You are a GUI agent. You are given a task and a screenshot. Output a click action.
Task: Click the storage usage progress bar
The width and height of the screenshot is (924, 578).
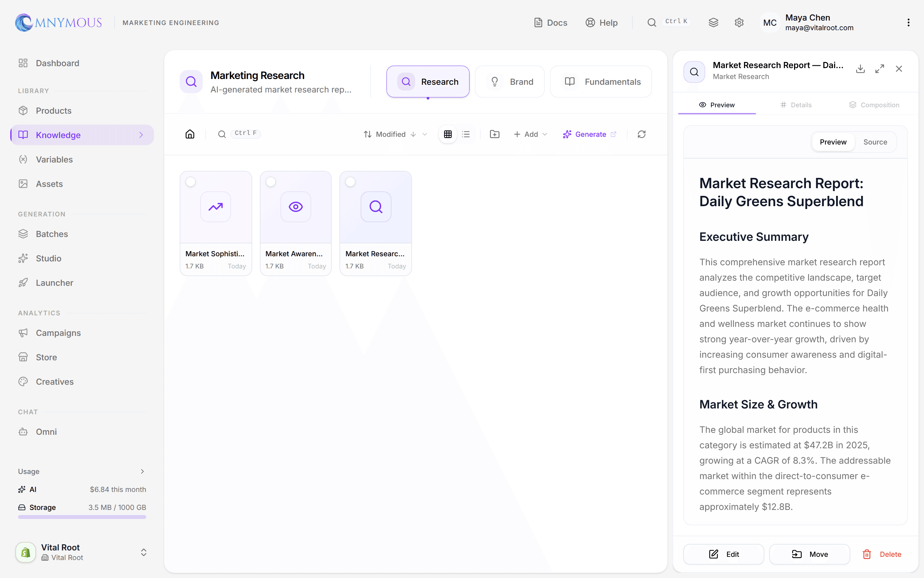click(x=82, y=517)
